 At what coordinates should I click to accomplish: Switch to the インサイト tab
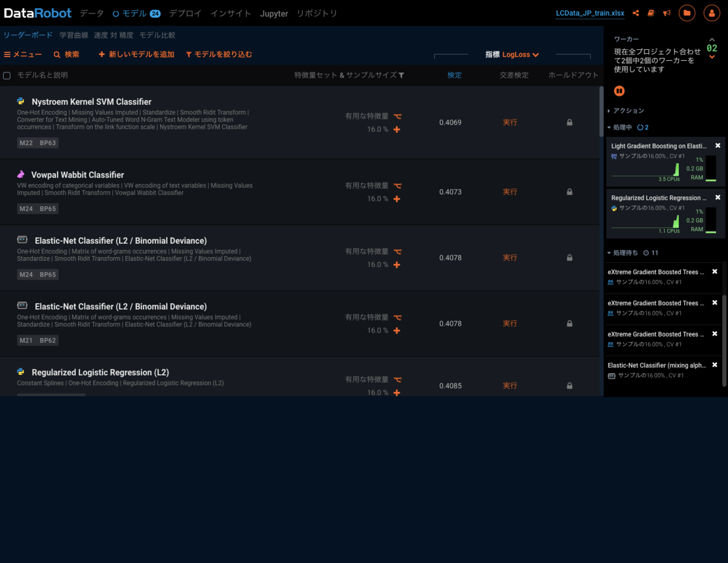coord(231,13)
